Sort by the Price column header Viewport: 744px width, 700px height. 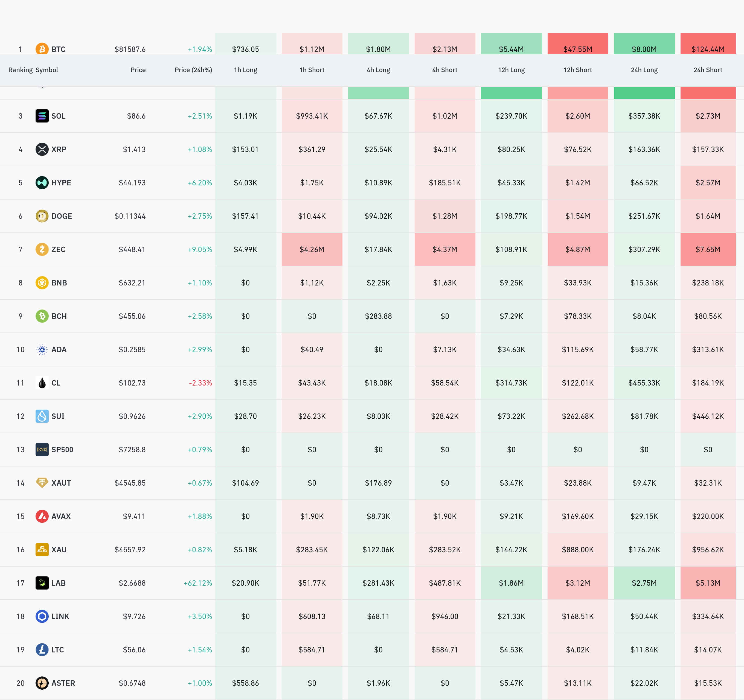(138, 70)
